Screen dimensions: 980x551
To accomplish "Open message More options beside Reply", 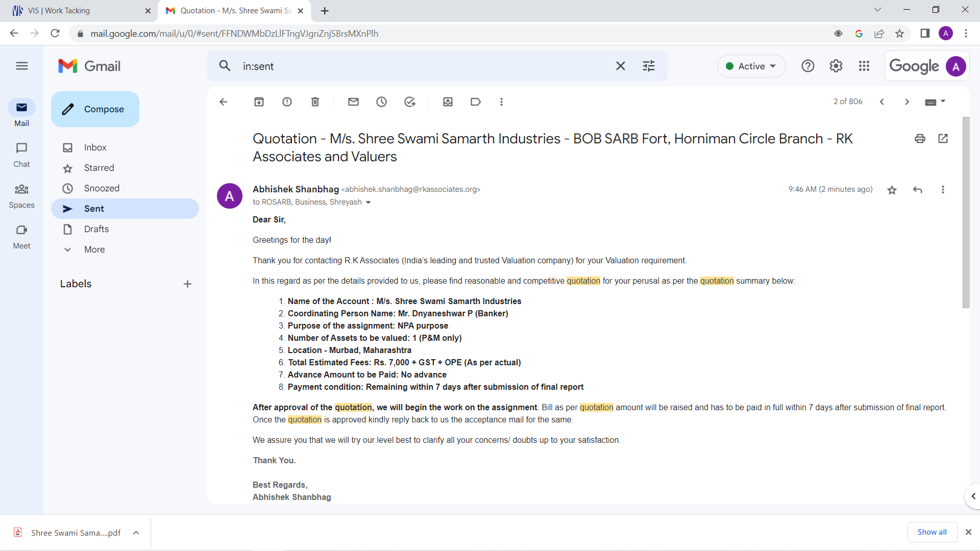I will tap(943, 190).
